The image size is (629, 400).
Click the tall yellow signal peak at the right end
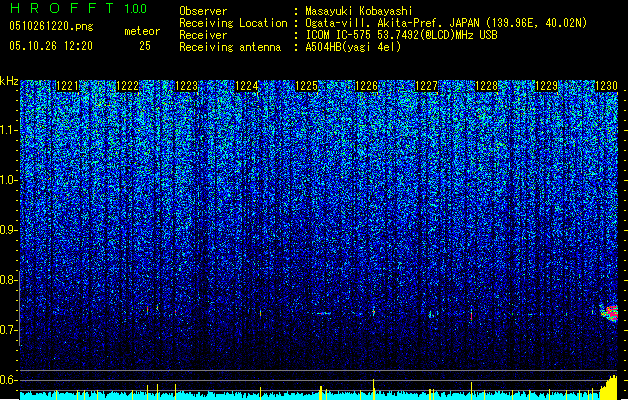click(609, 388)
